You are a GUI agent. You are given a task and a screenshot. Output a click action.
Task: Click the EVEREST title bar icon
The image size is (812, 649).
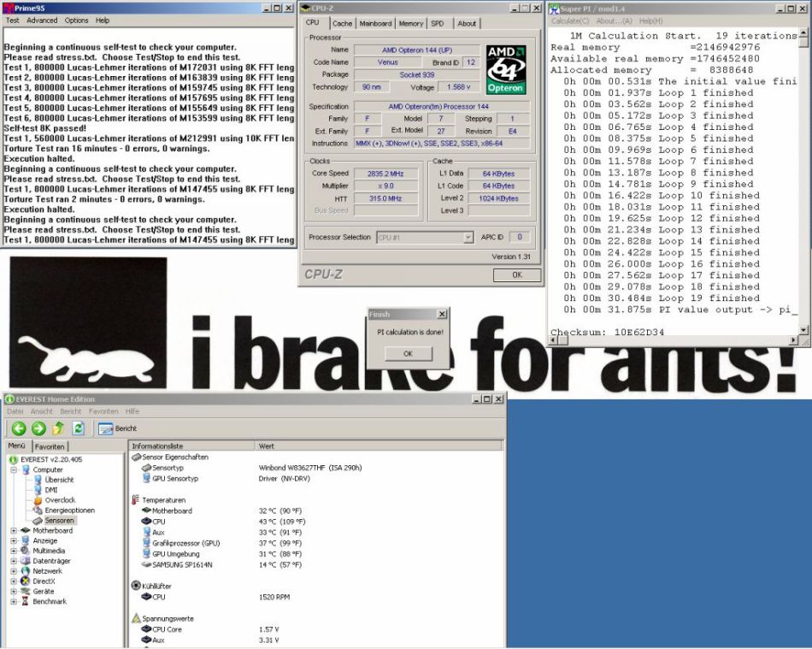(10, 398)
